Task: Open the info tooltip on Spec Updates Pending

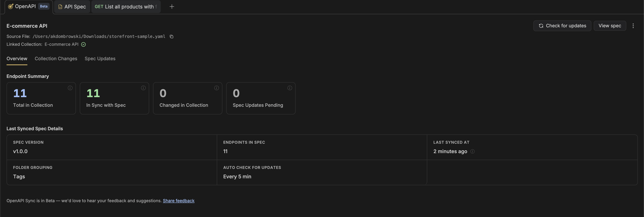Action: (290, 88)
